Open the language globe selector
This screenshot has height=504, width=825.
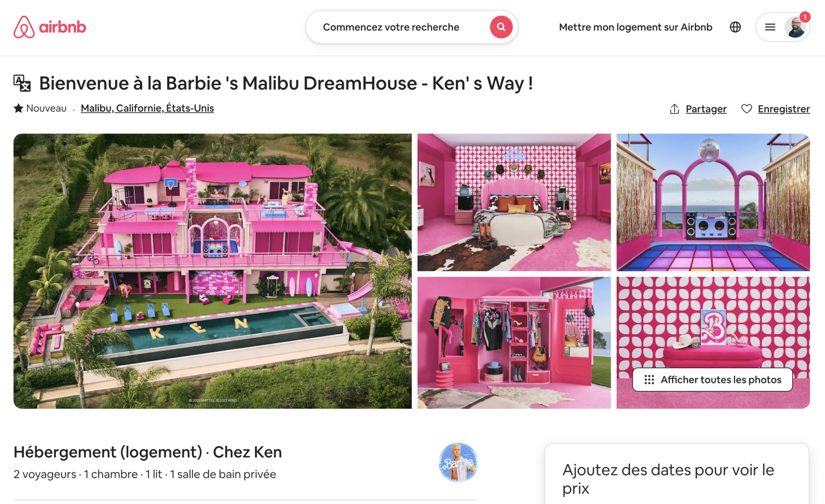(735, 27)
